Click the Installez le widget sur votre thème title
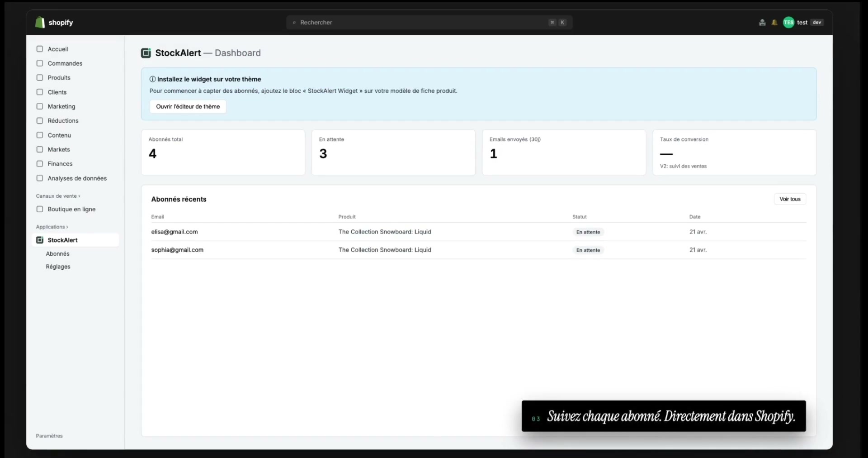868x458 pixels. 209,79
